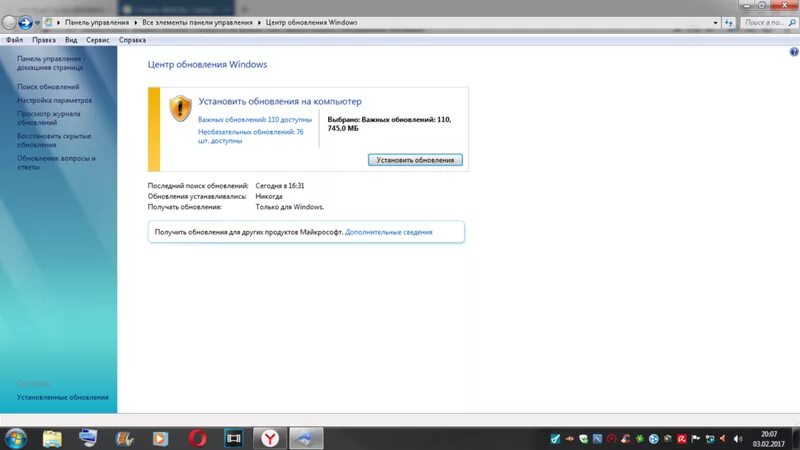The image size is (800, 450).
Task: Open the Action Center flag icon
Action: pos(695,439)
